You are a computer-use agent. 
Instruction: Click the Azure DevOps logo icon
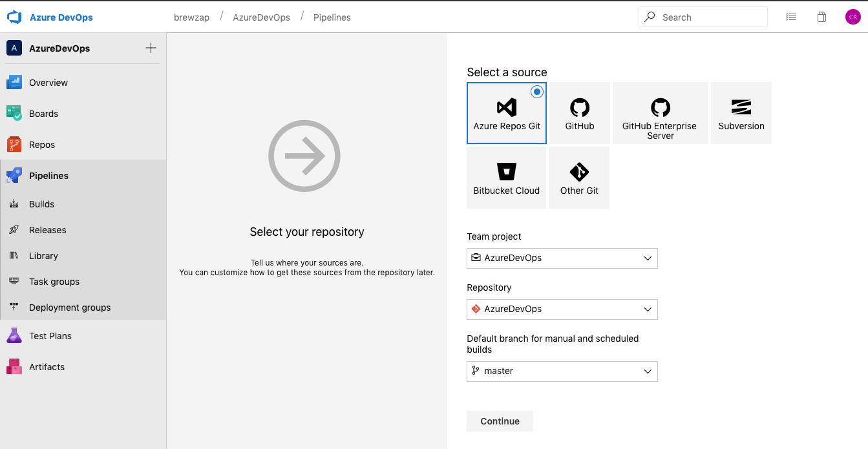coord(14,17)
